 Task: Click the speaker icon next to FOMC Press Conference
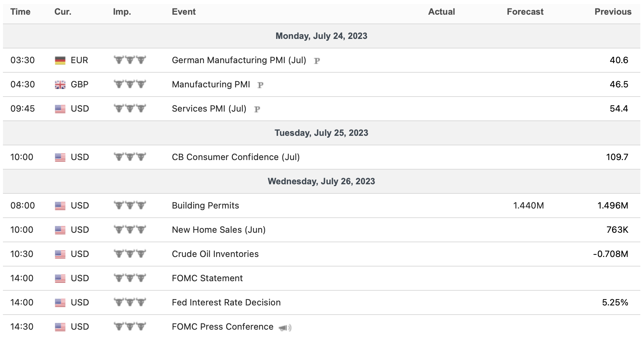(x=285, y=327)
